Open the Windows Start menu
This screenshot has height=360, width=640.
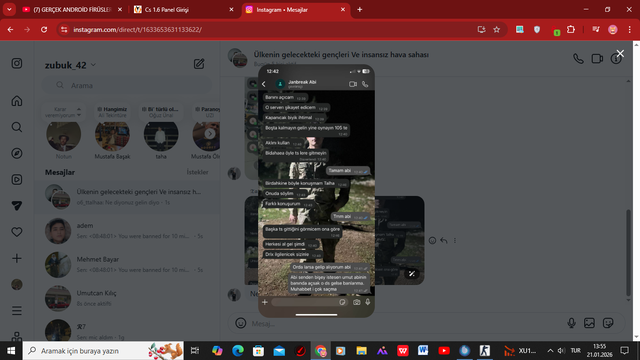(x=11, y=351)
